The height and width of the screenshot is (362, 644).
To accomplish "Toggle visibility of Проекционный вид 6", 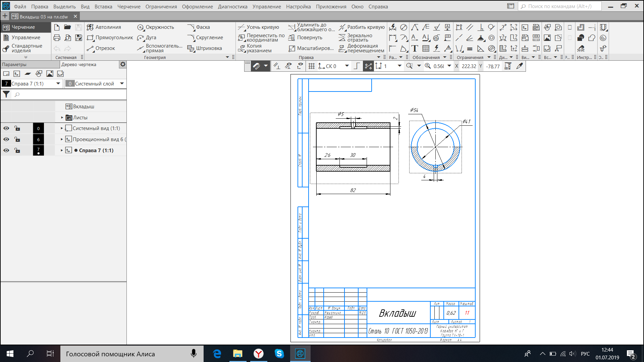I will coord(6,139).
